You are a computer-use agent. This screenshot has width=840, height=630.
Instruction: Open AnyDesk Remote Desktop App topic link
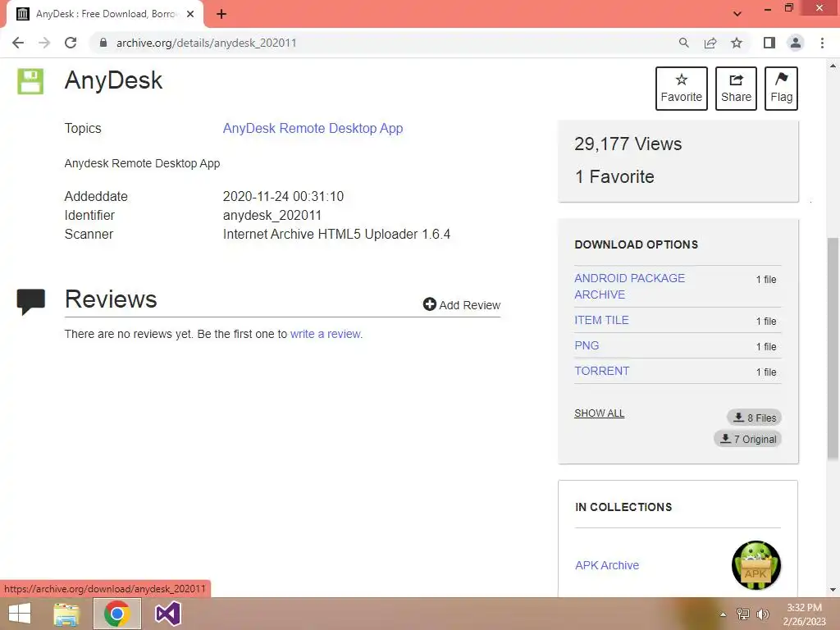[x=313, y=129]
